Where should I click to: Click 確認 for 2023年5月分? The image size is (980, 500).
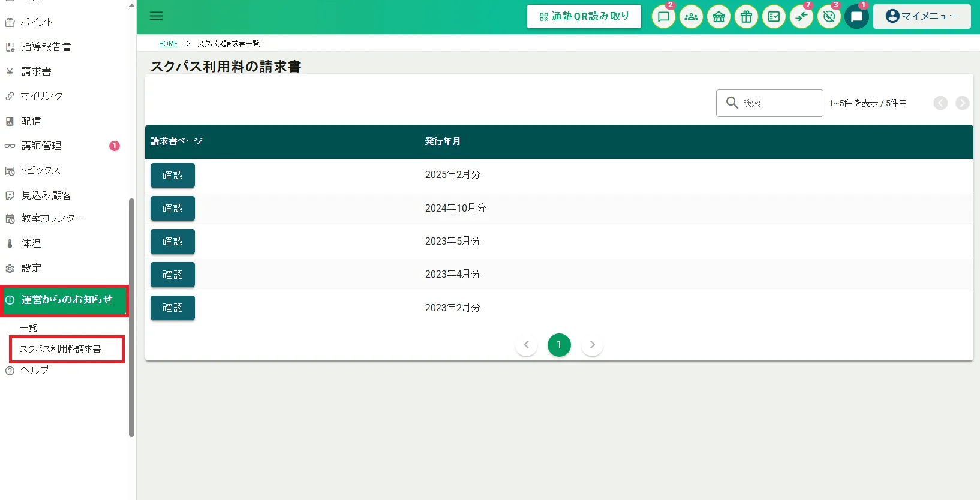point(173,241)
